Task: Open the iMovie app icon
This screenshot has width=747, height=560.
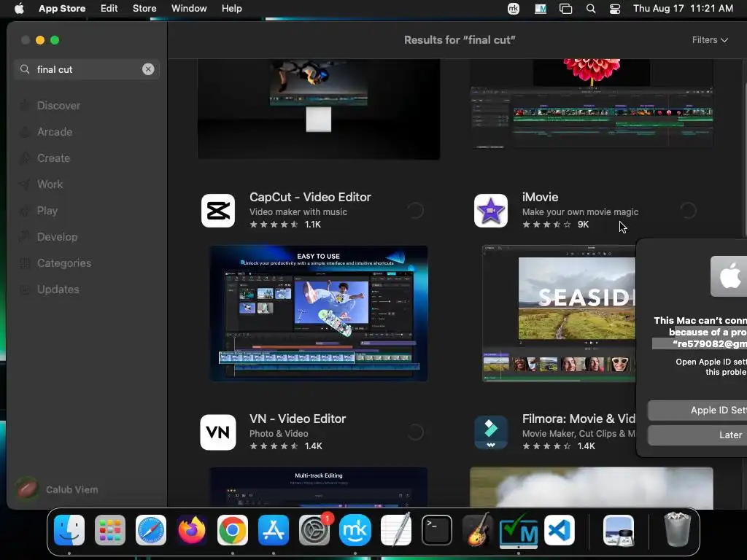Action: pyautogui.click(x=491, y=211)
